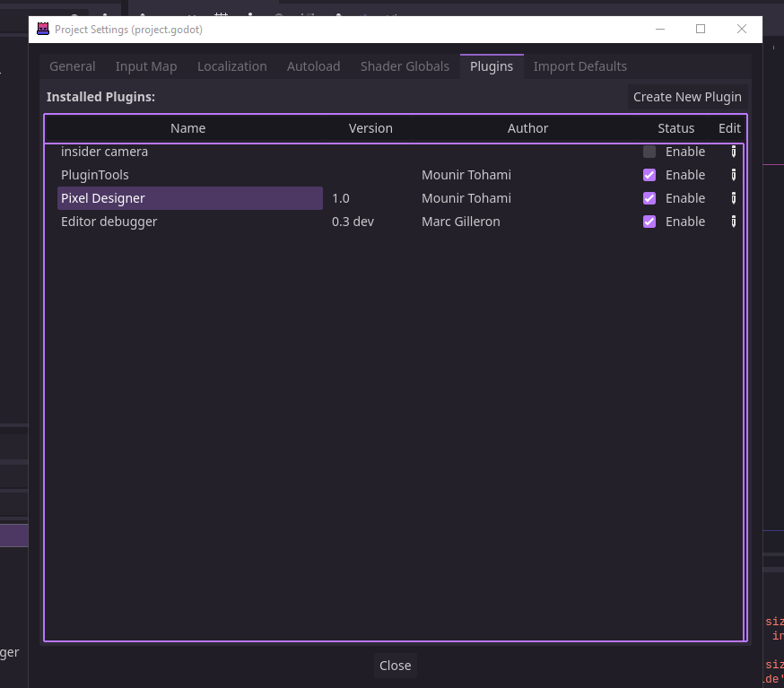Disable the PluginTools plugin
Image resolution: width=784 pixels, height=688 pixels.
(649, 174)
